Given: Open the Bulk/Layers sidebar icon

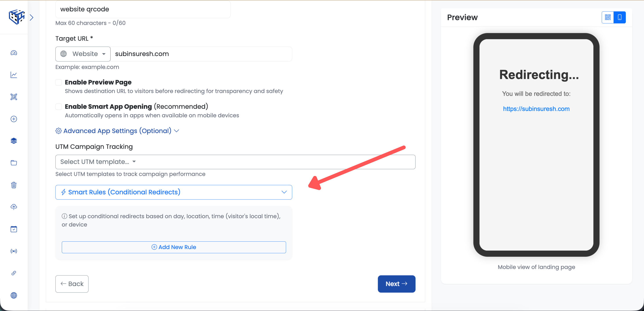Looking at the screenshot, I should pos(14,141).
